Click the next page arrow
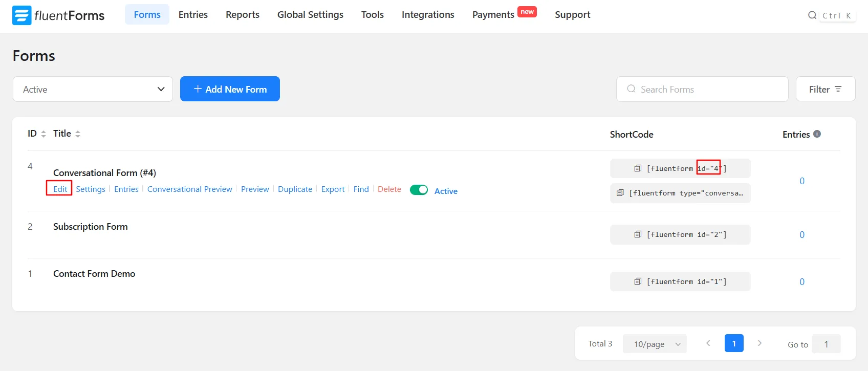Viewport: 868px width, 371px height. [759, 343]
